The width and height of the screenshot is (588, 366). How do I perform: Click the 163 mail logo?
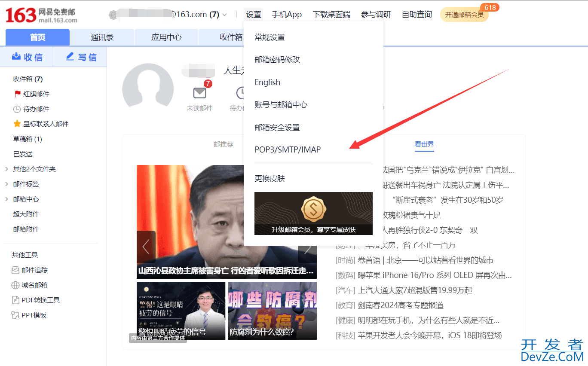[x=41, y=15]
